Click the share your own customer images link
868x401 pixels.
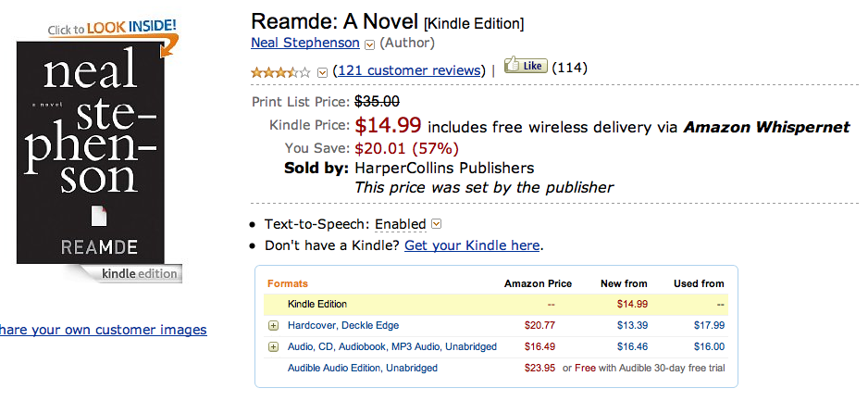pyautogui.click(x=103, y=330)
